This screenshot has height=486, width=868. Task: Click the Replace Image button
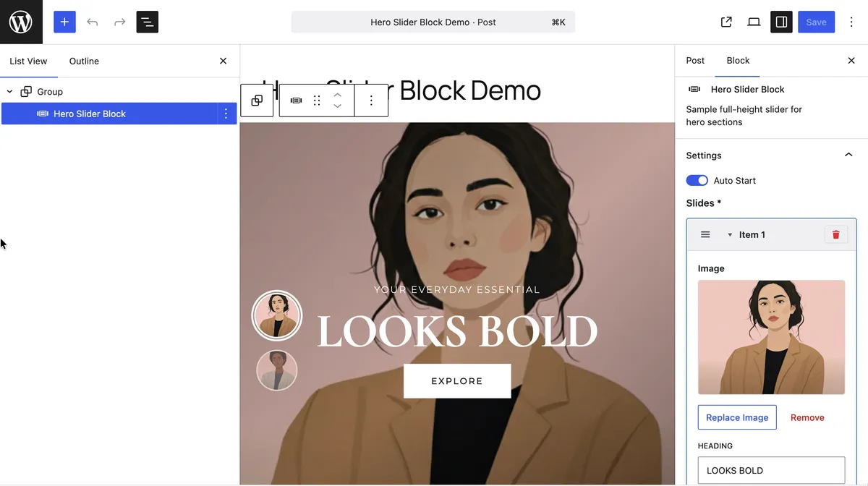[x=737, y=417]
